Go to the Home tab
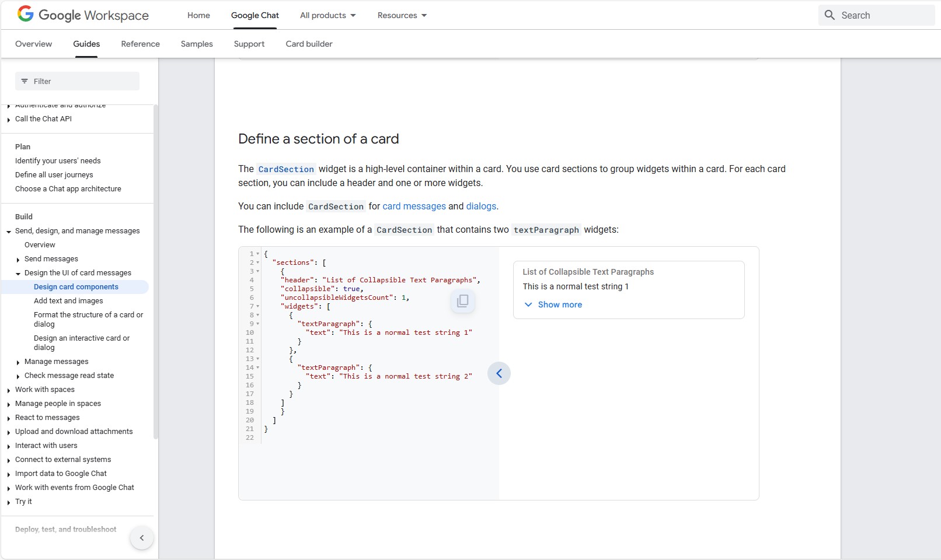Viewport: 941px width, 560px height. pyautogui.click(x=198, y=15)
